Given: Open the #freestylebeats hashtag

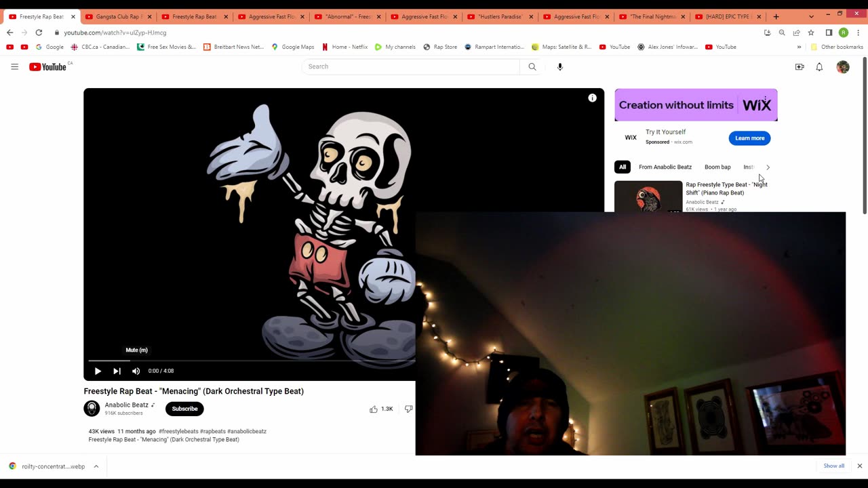Looking at the screenshot, I should 178,431.
